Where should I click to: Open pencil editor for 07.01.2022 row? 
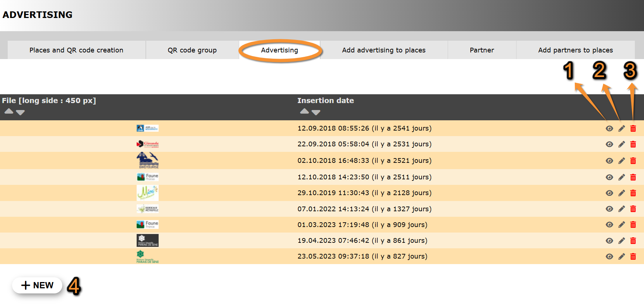click(x=621, y=209)
